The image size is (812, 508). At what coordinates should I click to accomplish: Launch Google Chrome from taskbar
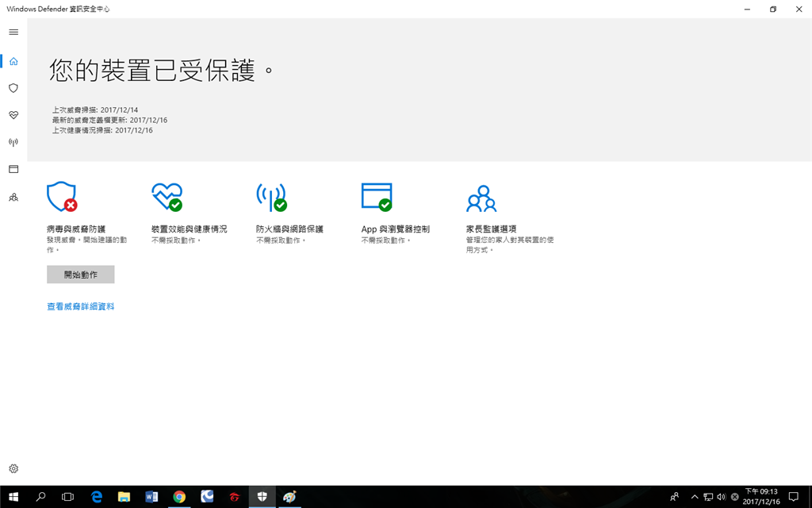[179, 497]
